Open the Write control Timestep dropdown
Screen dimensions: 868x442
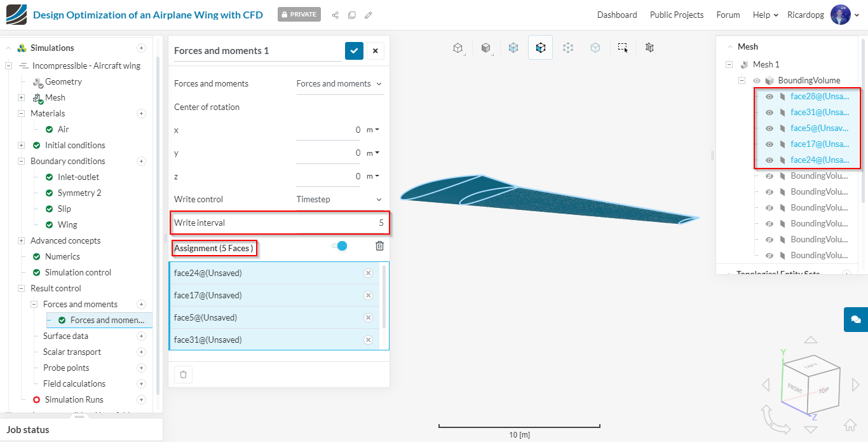click(339, 199)
